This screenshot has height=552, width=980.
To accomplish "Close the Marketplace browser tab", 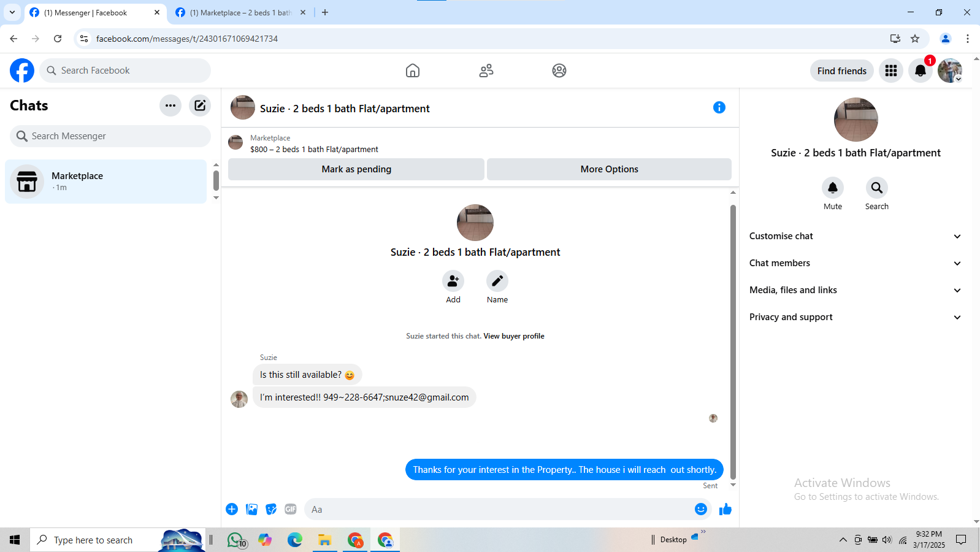I will pyautogui.click(x=303, y=12).
